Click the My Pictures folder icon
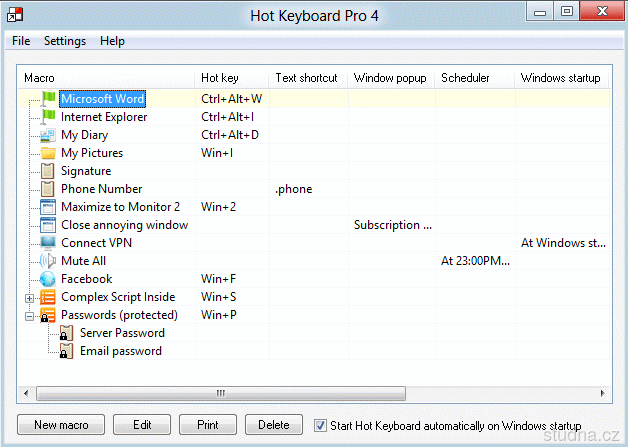This screenshot has width=628, height=447. pyautogui.click(x=48, y=153)
